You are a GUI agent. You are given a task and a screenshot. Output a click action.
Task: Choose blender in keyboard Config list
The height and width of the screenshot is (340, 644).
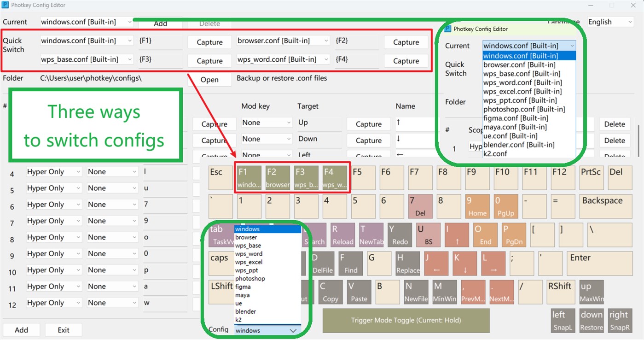point(267,311)
